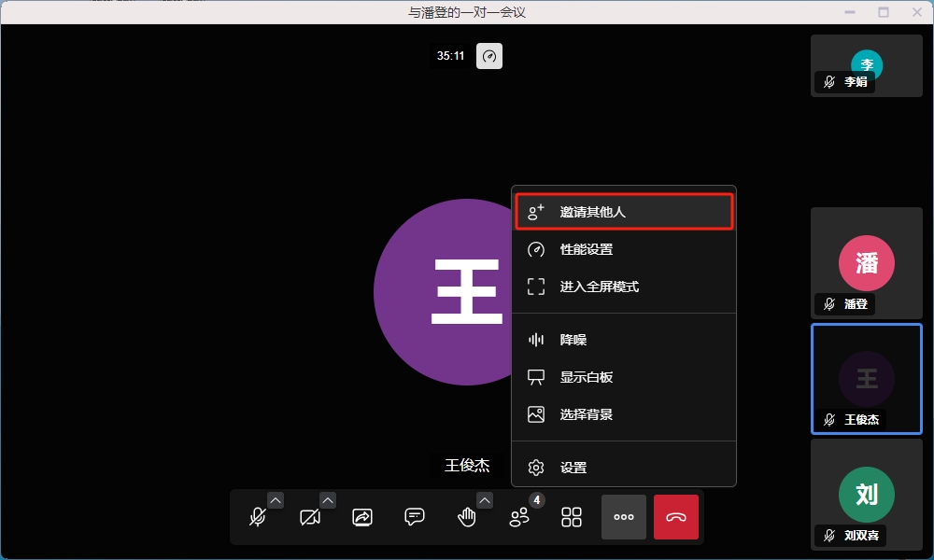Click the performance gauge icon beside timer
The width and height of the screenshot is (934, 560).
click(489, 56)
